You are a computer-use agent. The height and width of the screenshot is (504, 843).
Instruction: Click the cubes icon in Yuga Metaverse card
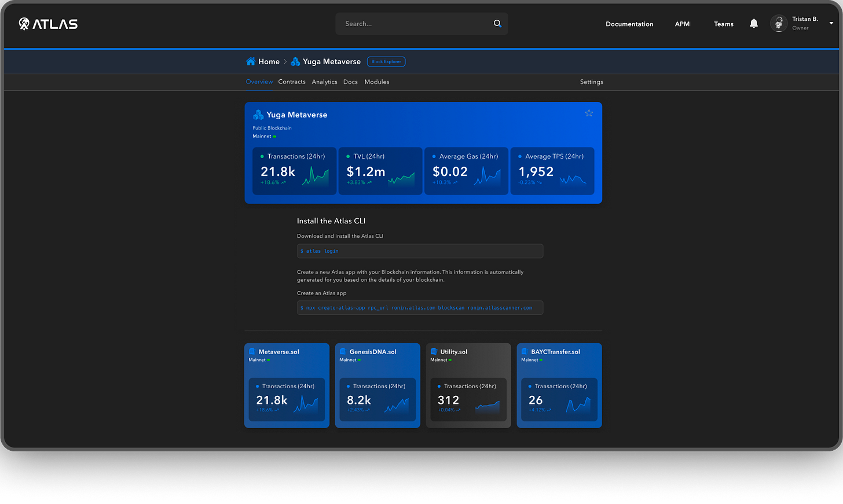click(258, 115)
